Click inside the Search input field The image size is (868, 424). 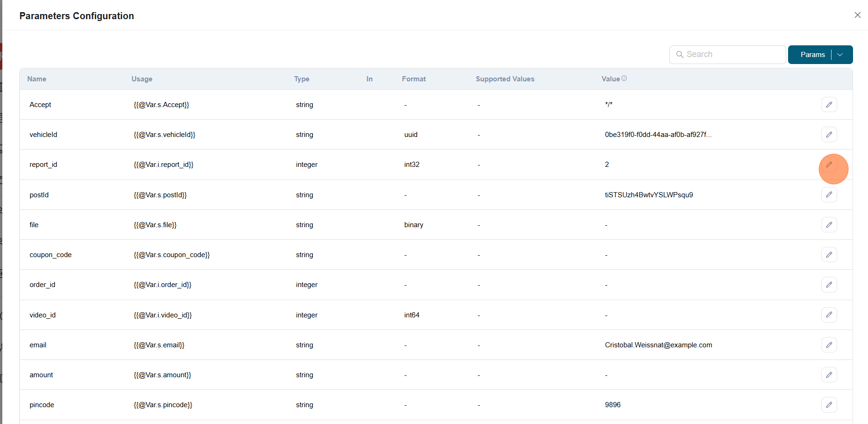[729, 54]
